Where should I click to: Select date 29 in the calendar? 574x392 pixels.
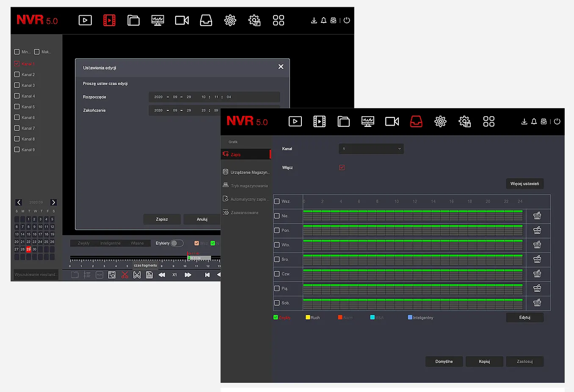[x=29, y=249]
